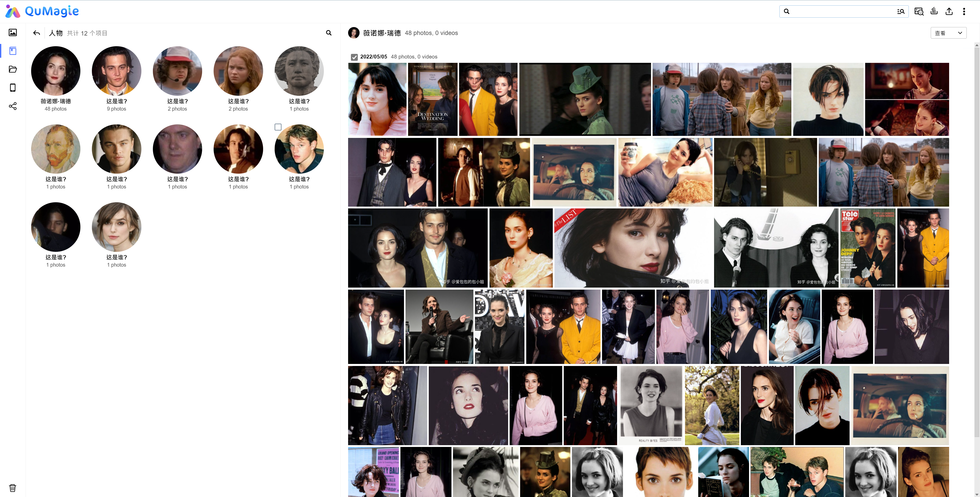
Task: Open advanced search options icon
Action: [900, 11]
